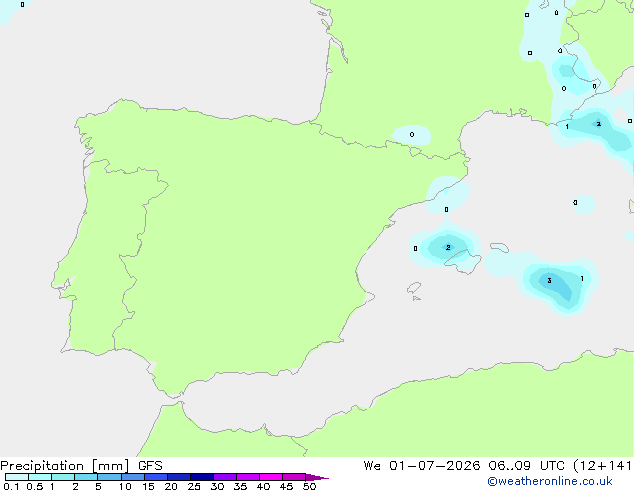
Task: Select the 0.5–1 mm legend color box
Action: (x=40, y=477)
